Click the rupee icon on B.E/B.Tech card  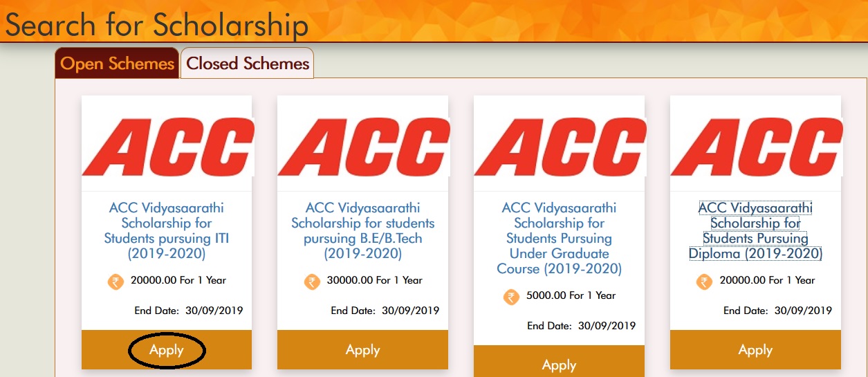tap(312, 282)
